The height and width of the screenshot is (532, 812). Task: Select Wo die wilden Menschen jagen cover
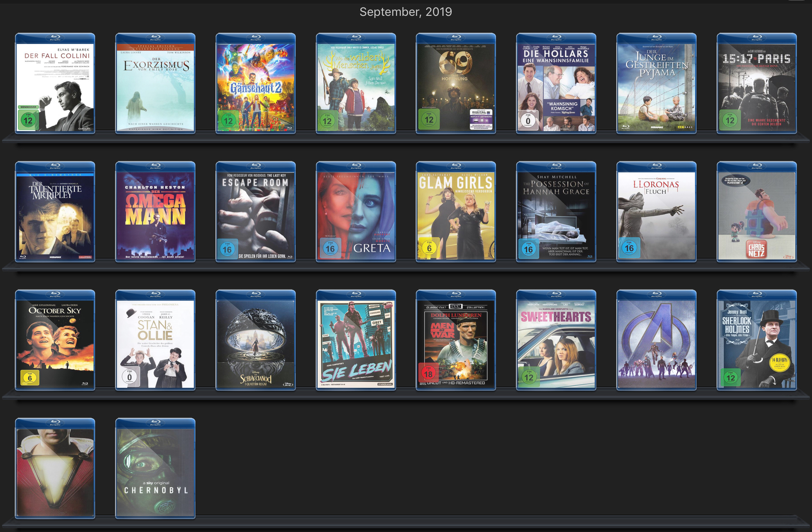coord(356,84)
